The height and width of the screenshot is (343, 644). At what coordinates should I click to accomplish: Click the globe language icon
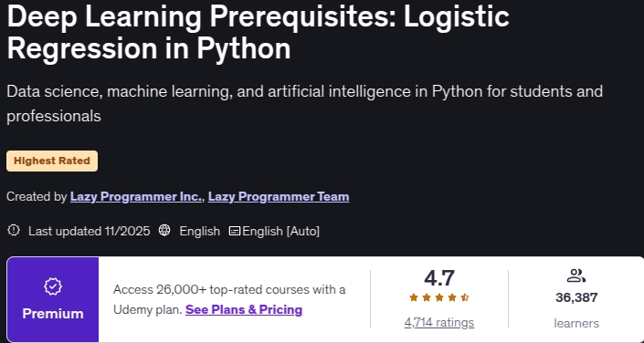tap(164, 231)
